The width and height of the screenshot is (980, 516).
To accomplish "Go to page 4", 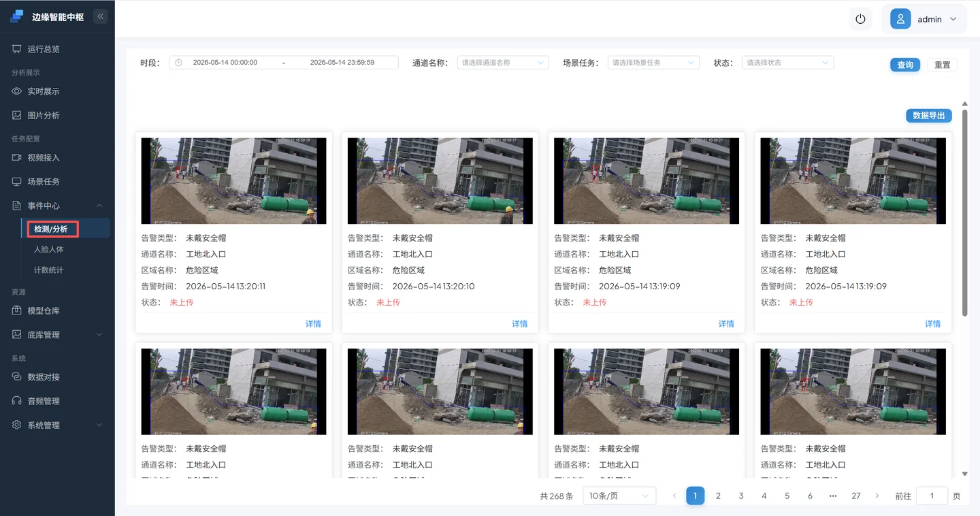I will pyautogui.click(x=764, y=496).
